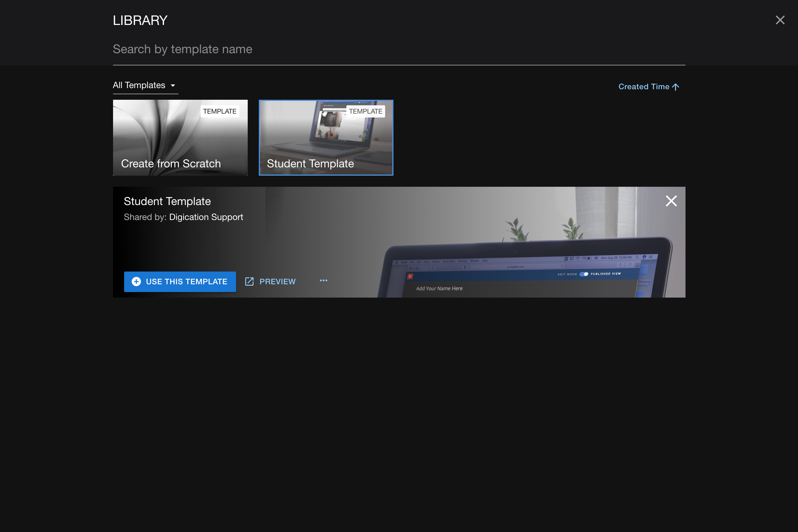Viewport: 798px width, 532px height.
Task: Click the Digication Support author name
Action: [206, 217]
